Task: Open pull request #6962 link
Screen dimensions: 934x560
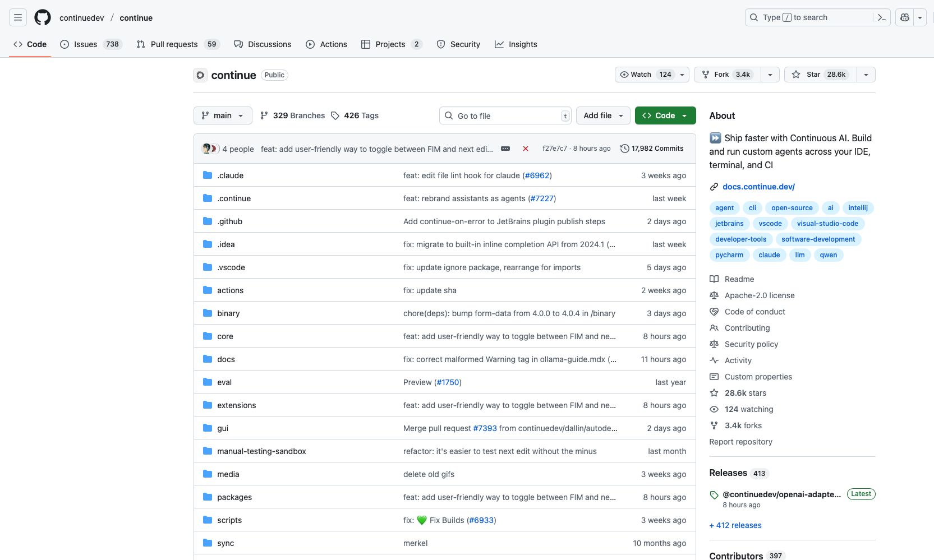Action: click(537, 175)
